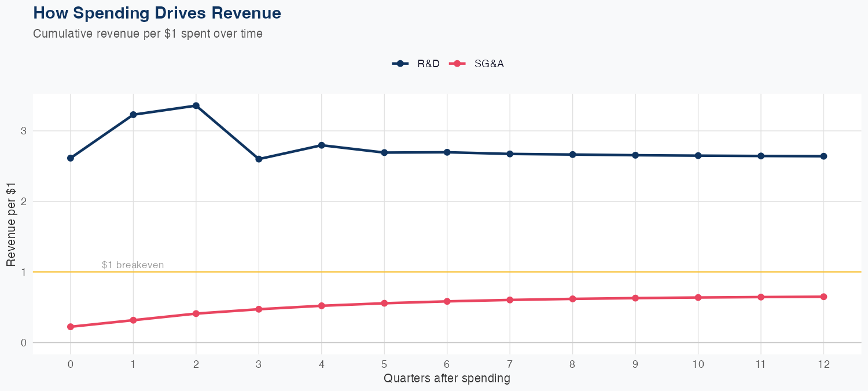Click the "Quarters after spending" axis title

coord(447,379)
